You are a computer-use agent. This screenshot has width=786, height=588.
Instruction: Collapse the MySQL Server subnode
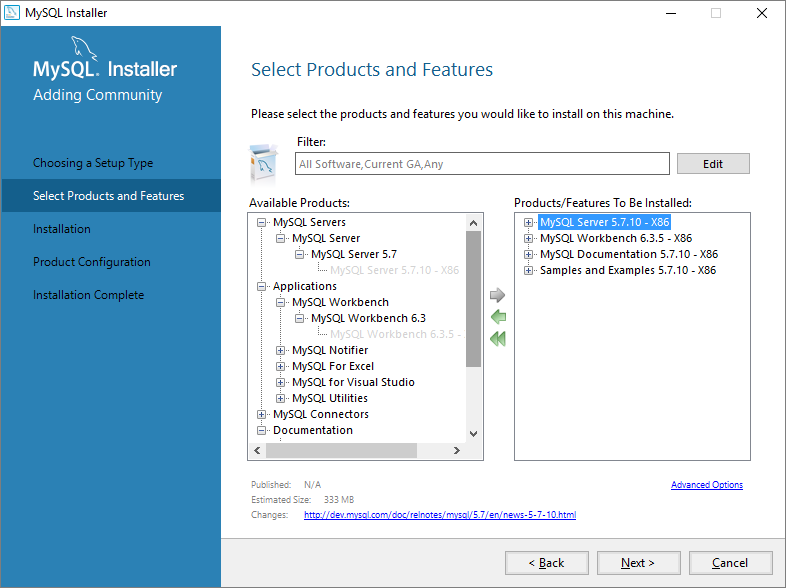click(280, 238)
